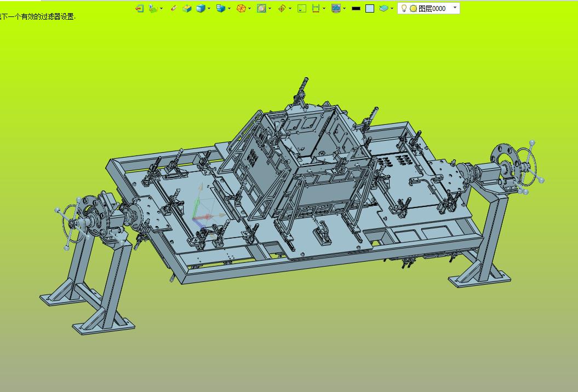
Task: Expand the dimension measure dropdown arrow
Action: (324, 8)
